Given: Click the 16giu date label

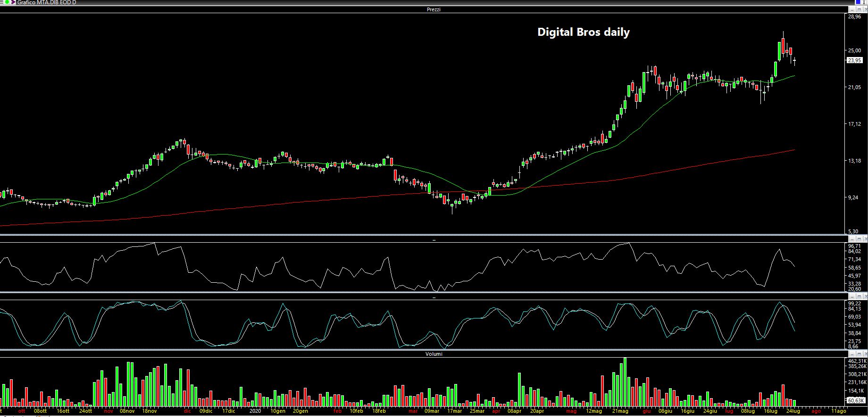Looking at the screenshot, I should coord(687,411).
